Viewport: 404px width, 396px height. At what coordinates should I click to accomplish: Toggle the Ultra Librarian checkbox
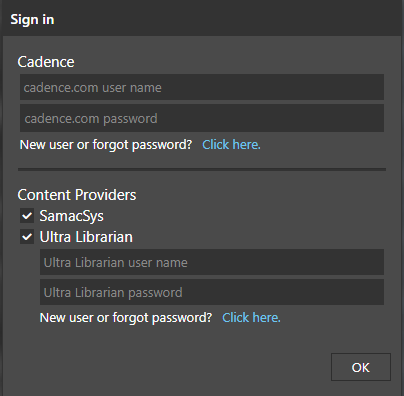tap(27, 237)
